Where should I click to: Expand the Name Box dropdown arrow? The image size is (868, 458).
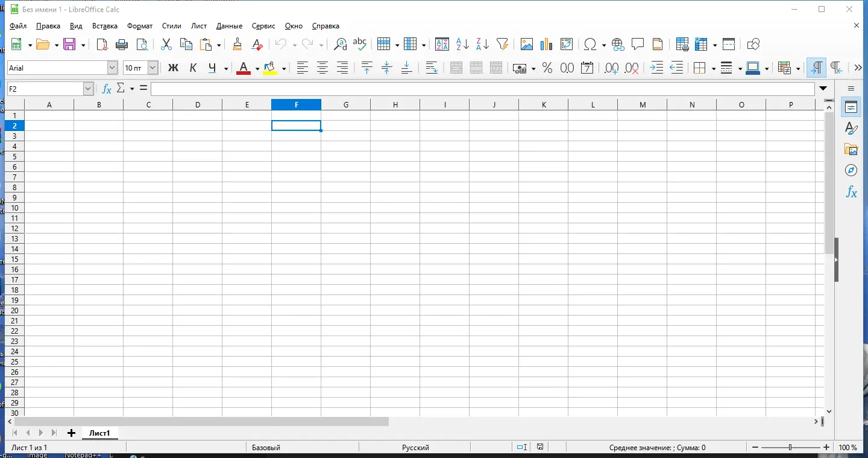(x=88, y=89)
